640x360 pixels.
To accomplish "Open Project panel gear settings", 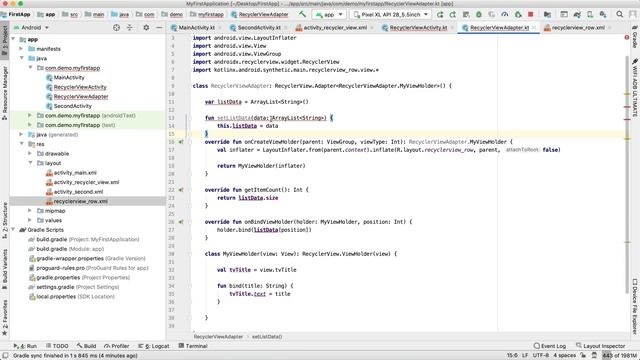I will 146,27.
